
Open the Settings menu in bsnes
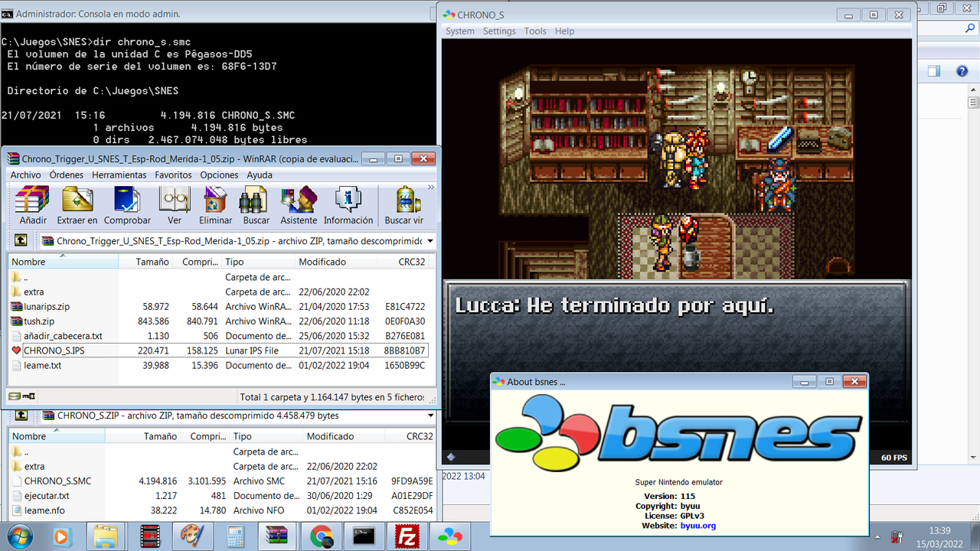pyautogui.click(x=499, y=31)
